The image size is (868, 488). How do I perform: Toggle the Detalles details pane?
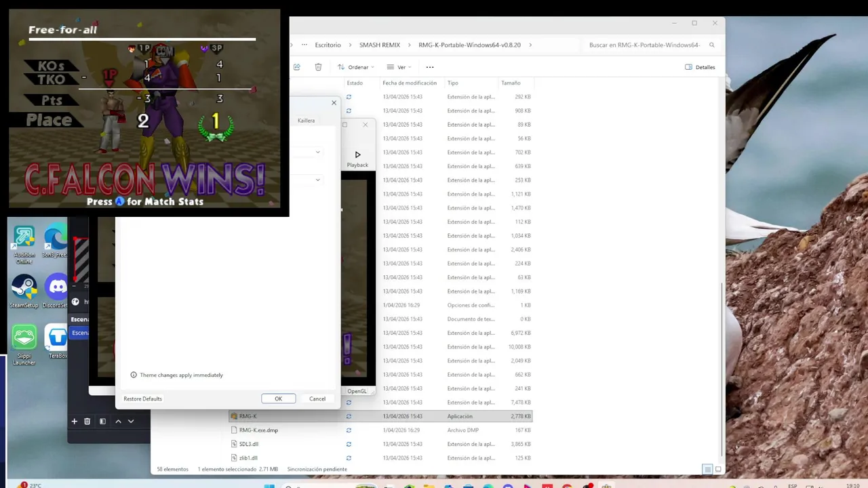pyautogui.click(x=700, y=67)
